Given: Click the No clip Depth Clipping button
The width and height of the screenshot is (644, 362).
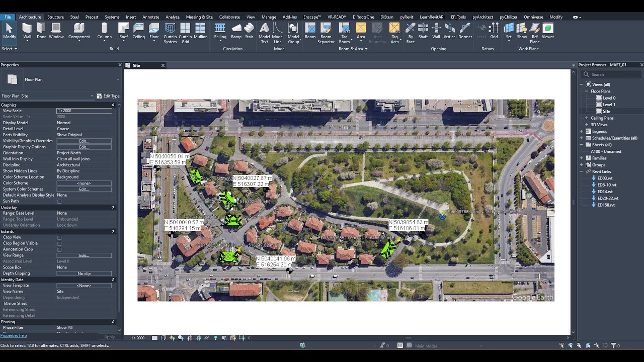Looking at the screenshot, I should point(84,274).
